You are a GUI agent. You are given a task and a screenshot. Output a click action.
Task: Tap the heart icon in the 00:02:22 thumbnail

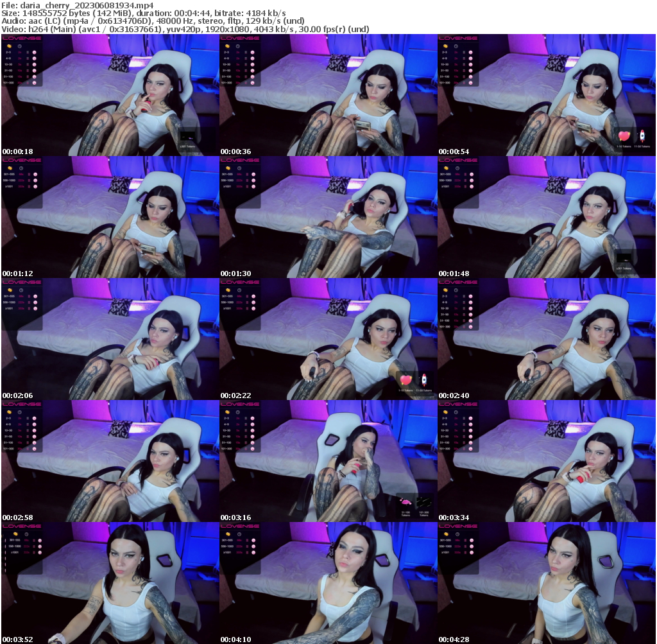pos(405,380)
